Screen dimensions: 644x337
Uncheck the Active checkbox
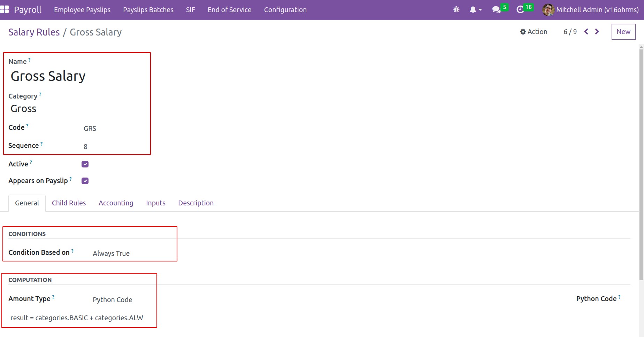pos(85,164)
